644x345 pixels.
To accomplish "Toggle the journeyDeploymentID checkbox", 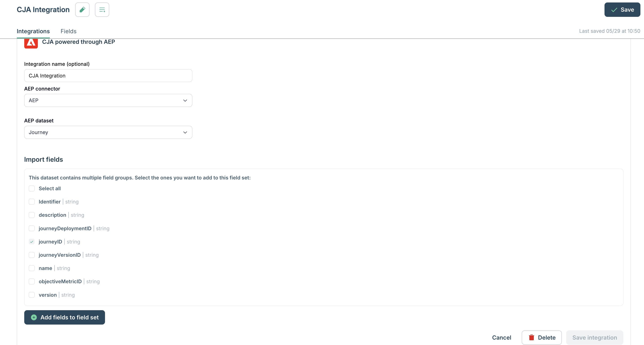I will click(x=32, y=228).
